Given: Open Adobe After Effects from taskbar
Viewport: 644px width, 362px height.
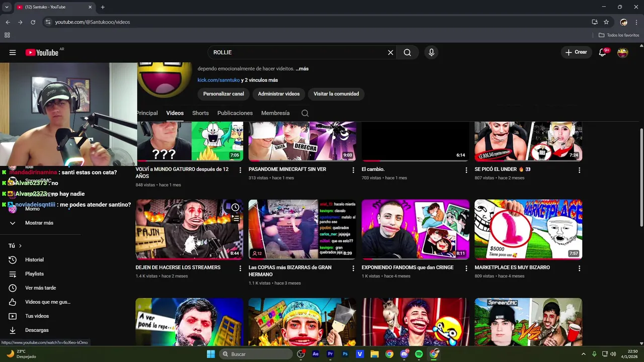Looking at the screenshot, I should pos(315,354).
